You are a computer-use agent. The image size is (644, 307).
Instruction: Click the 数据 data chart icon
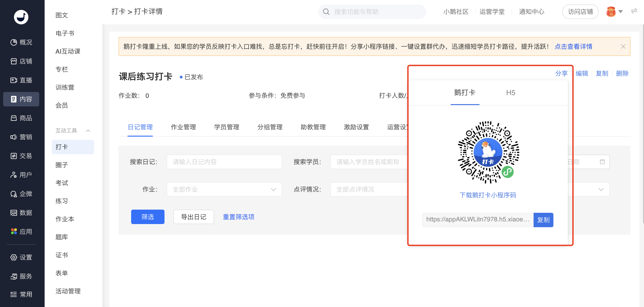click(x=14, y=213)
